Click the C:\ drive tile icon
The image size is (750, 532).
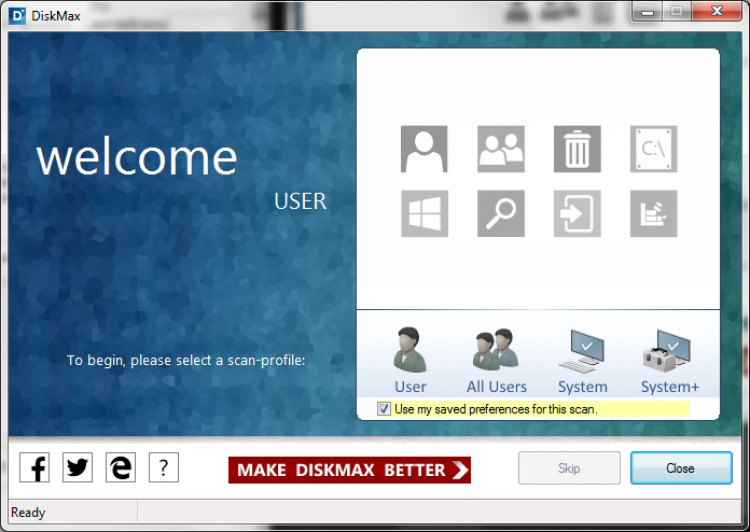pos(653,149)
